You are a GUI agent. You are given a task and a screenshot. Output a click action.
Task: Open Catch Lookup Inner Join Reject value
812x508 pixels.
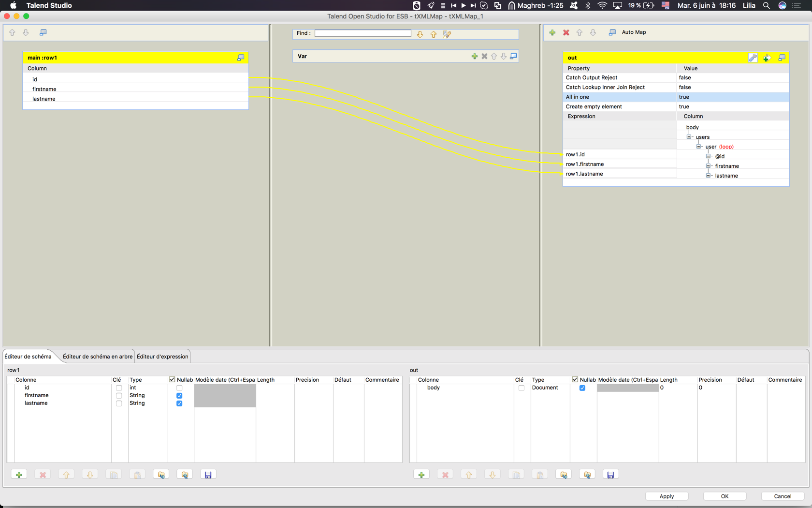coord(732,88)
